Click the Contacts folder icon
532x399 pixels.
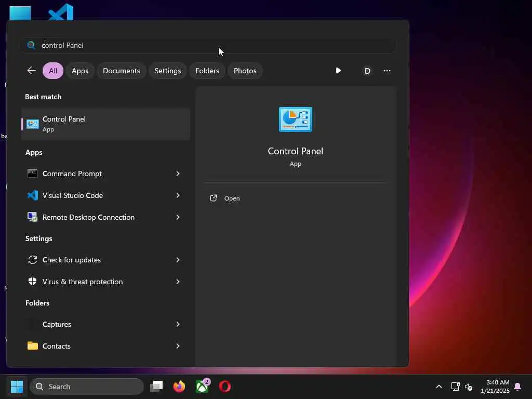[x=33, y=345]
